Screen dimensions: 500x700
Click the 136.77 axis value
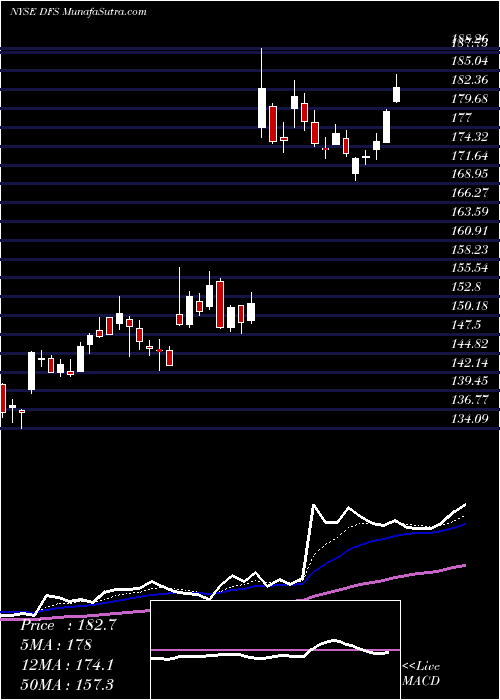click(470, 400)
